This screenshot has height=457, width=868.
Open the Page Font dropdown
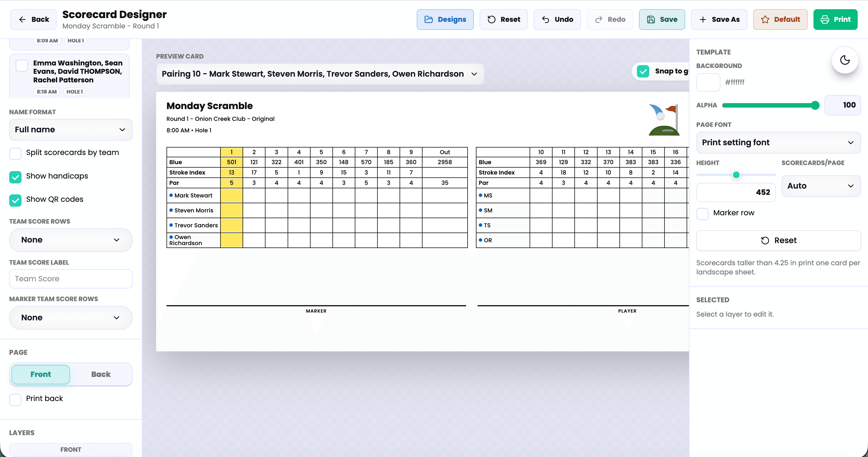[x=778, y=143]
